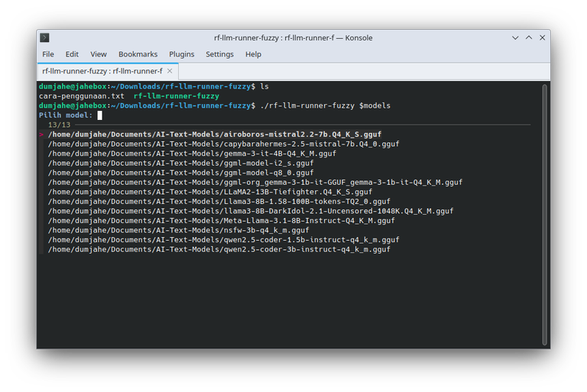Open the Settings menu
587x392 pixels.
tap(219, 54)
